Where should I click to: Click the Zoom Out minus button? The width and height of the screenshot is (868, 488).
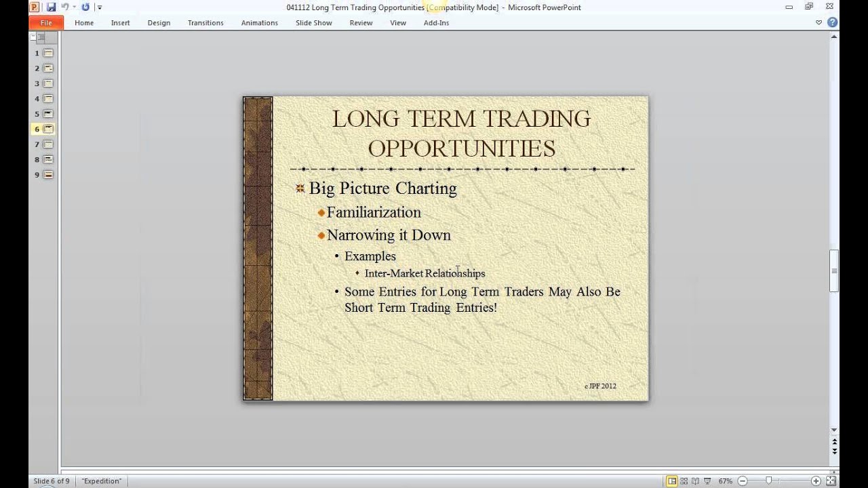[x=743, y=481]
